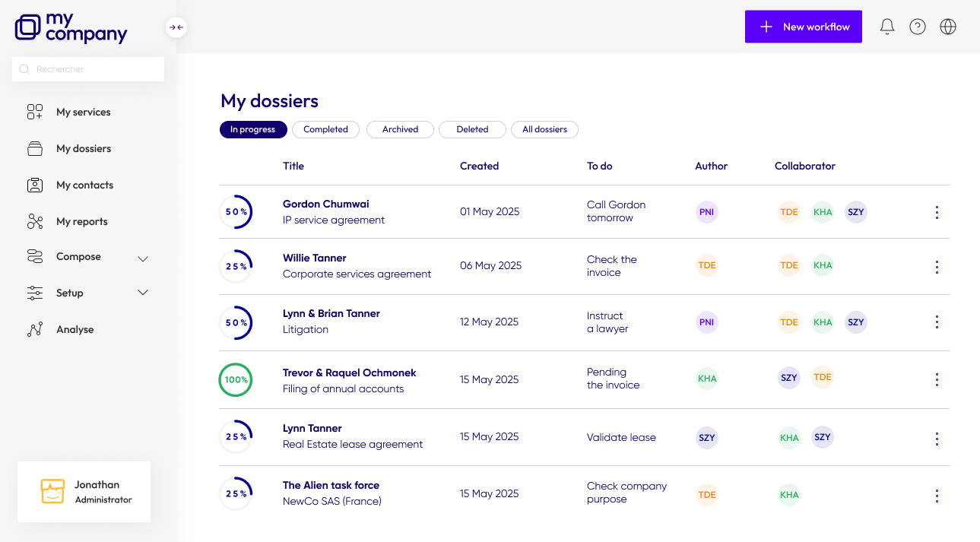Select the In progress filter
The height and width of the screenshot is (542, 980).
tap(253, 130)
